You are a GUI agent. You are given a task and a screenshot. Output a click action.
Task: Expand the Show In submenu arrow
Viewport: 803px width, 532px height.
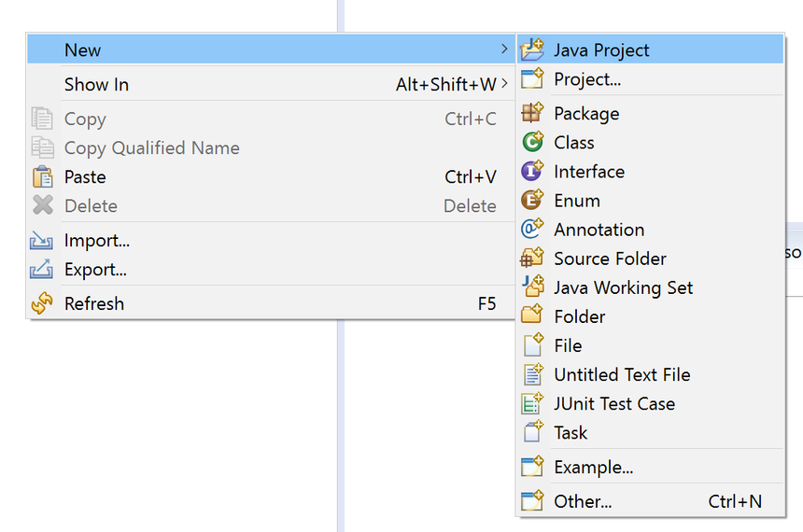point(504,84)
